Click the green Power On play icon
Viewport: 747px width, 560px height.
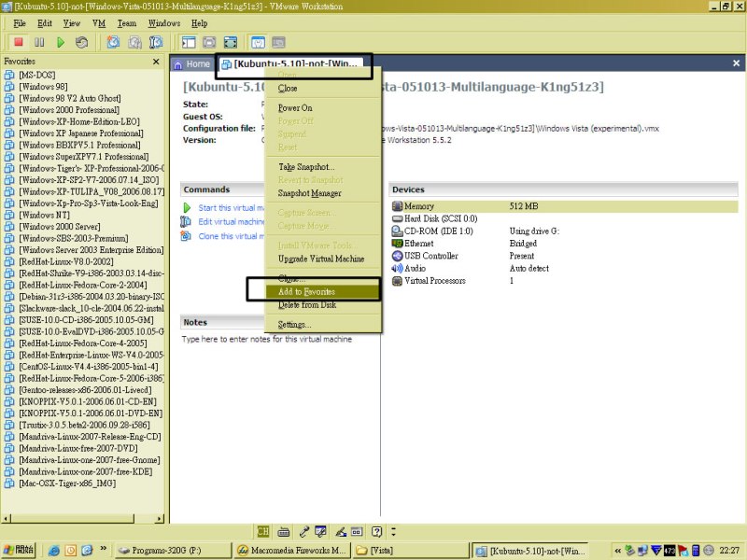[61, 42]
